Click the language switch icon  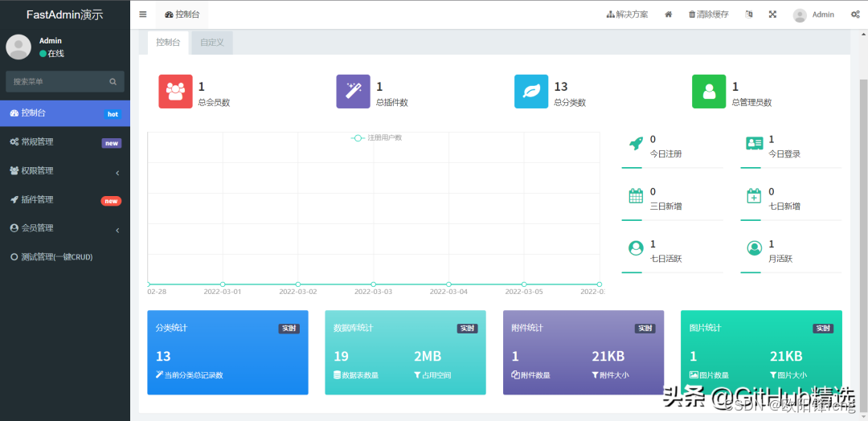click(749, 14)
